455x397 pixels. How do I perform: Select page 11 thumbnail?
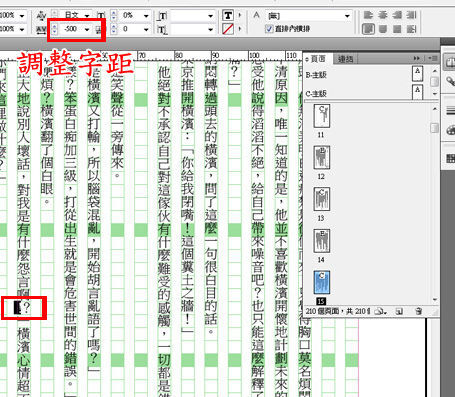pyautogui.click(x=322, y=116)
